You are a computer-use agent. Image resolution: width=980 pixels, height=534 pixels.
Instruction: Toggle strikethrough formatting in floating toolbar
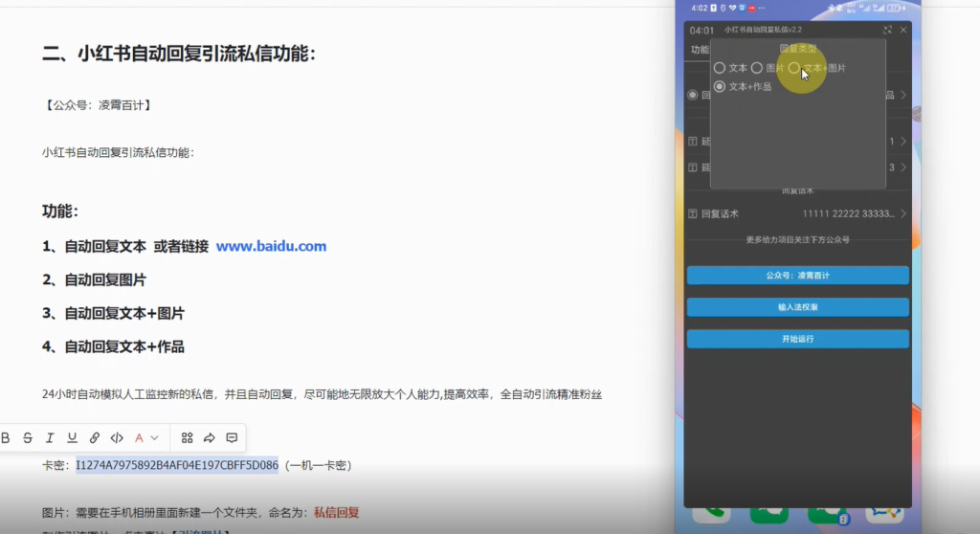(28, 438)
